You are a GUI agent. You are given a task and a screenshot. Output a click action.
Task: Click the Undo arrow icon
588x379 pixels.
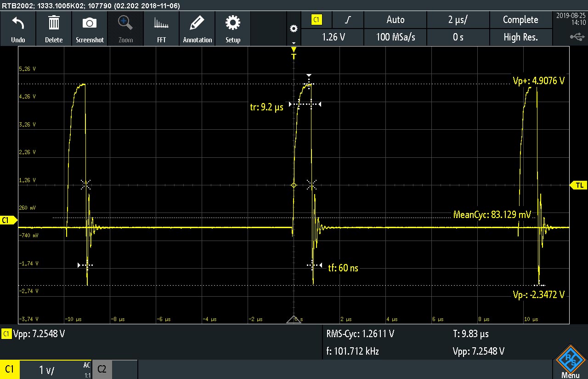pos(18,23)
